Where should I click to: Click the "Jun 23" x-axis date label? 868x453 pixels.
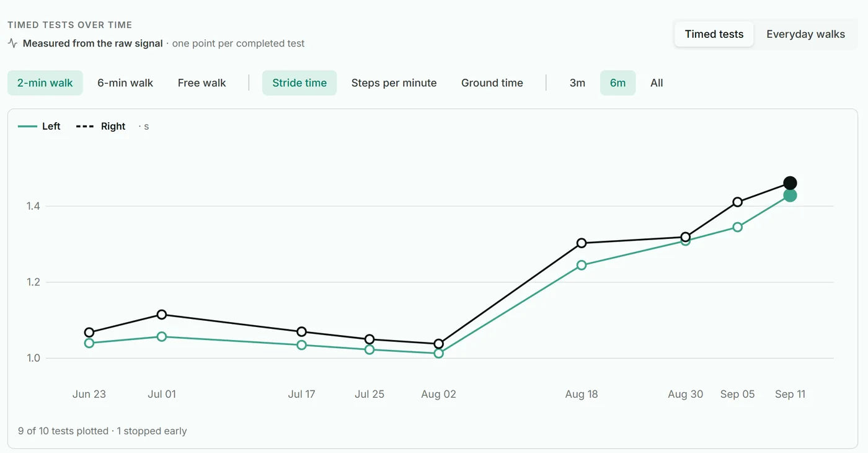coord(89,394)
